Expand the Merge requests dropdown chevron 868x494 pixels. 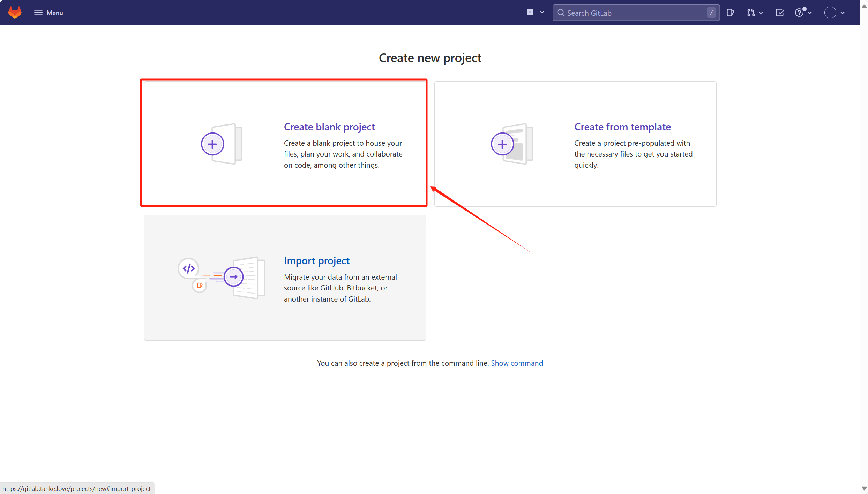point(761,13)
